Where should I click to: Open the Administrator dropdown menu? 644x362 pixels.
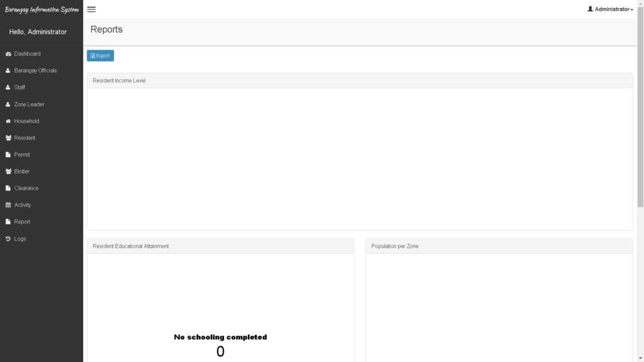(611, 9)
